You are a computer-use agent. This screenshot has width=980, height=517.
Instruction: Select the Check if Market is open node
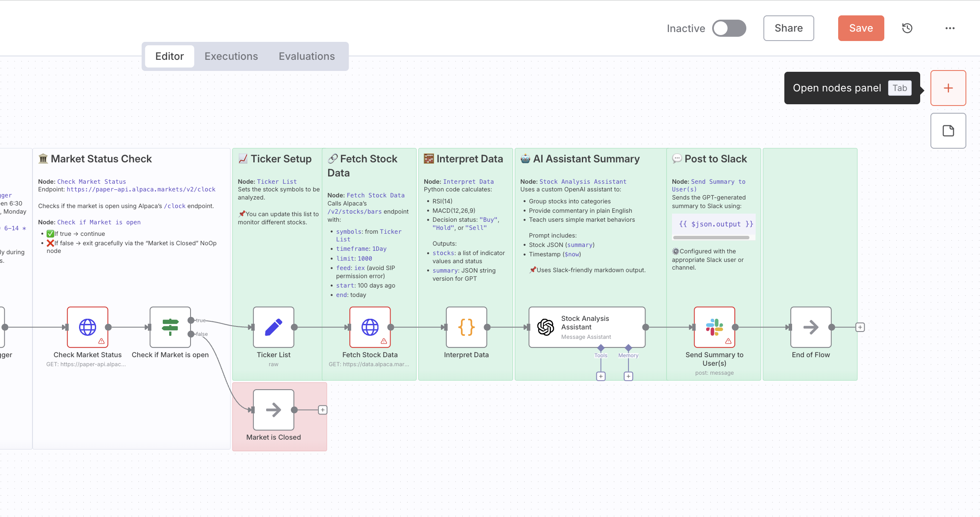[170, 327]
